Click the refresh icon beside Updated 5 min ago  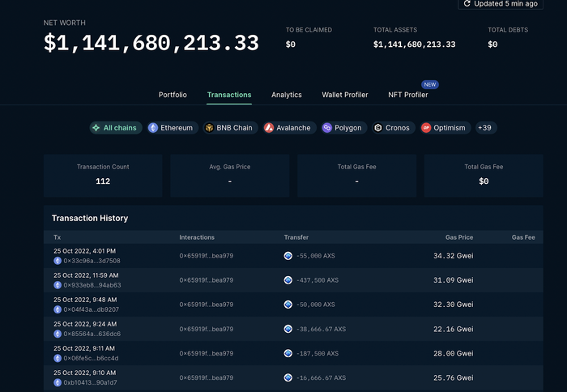coord(467,3)
